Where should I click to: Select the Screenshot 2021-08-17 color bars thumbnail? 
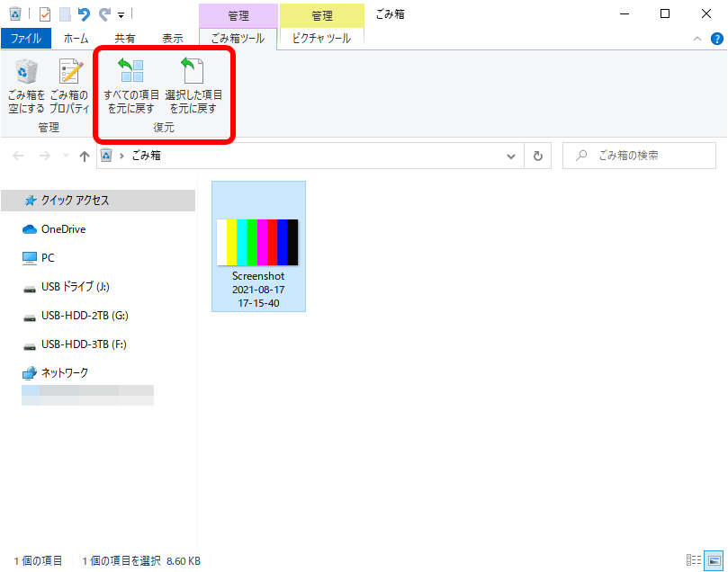[x=257, y=243]
